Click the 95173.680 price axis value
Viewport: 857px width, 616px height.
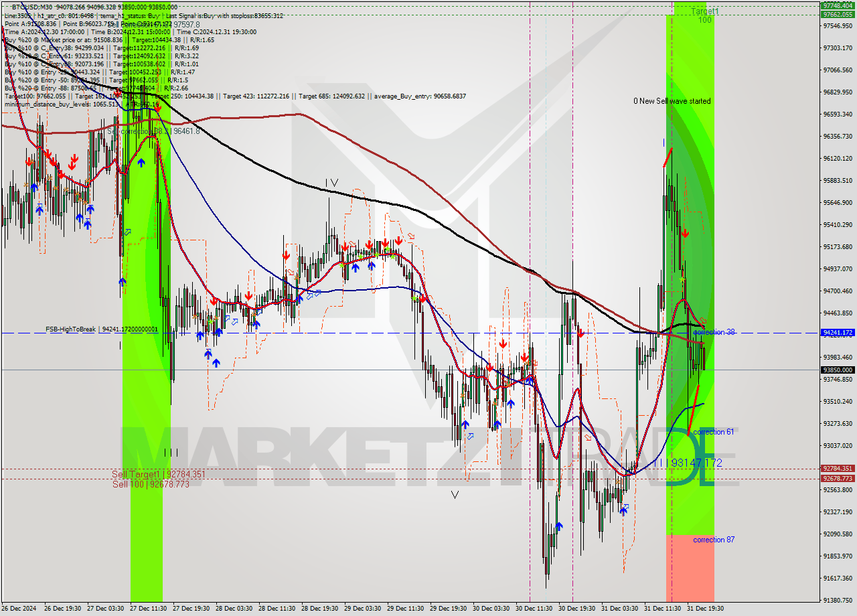pyautogui.click(x=838, y=246)
